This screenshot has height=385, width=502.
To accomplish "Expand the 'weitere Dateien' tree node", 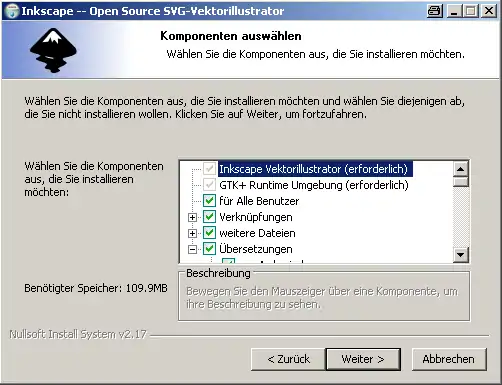I will click(x=192, y=233).
